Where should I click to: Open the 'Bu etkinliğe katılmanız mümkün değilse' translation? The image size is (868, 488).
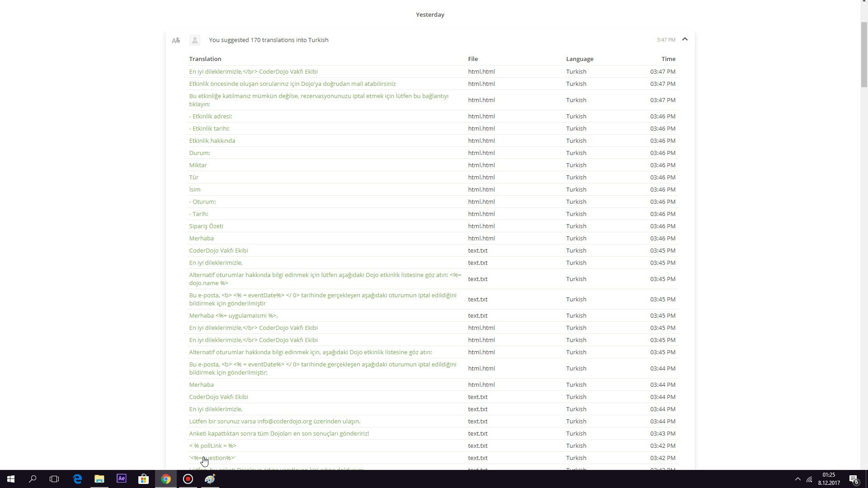click(x=319, y=100)
